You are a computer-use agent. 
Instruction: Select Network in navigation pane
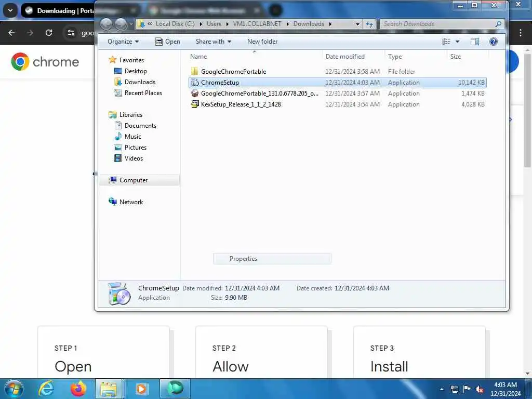[131, 202]
